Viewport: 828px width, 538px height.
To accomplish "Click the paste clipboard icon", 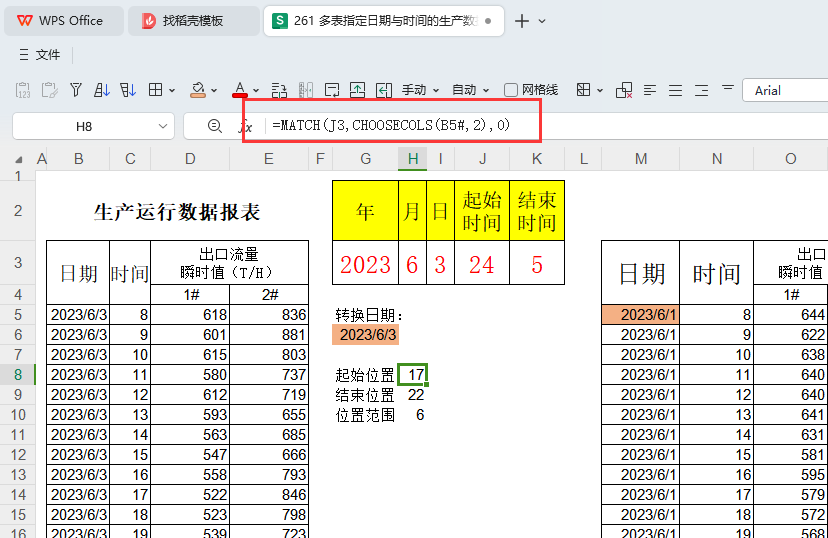I will [50, 90].
